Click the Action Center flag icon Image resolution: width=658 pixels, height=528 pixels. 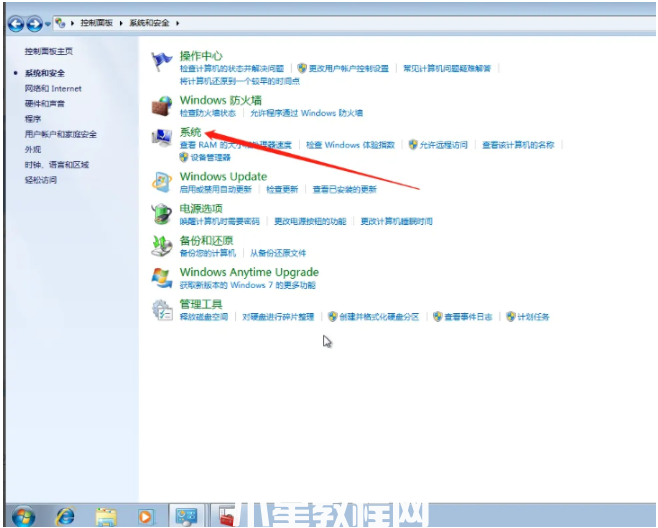162,61
